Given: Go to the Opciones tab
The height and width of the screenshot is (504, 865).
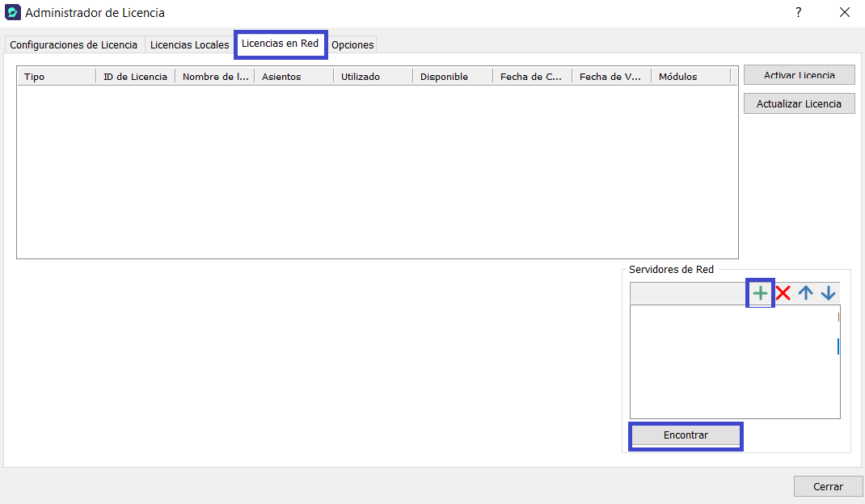Looking at the screenshot, I should 352,44.
